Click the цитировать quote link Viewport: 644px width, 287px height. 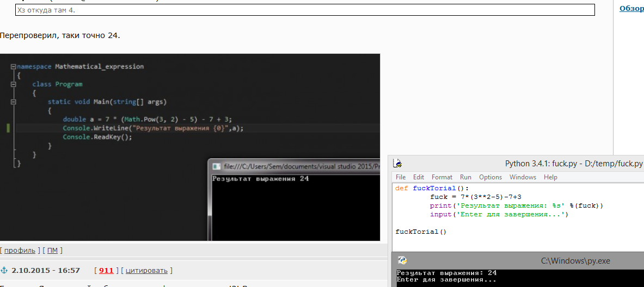pyautogui.click(x=146, y=270)
